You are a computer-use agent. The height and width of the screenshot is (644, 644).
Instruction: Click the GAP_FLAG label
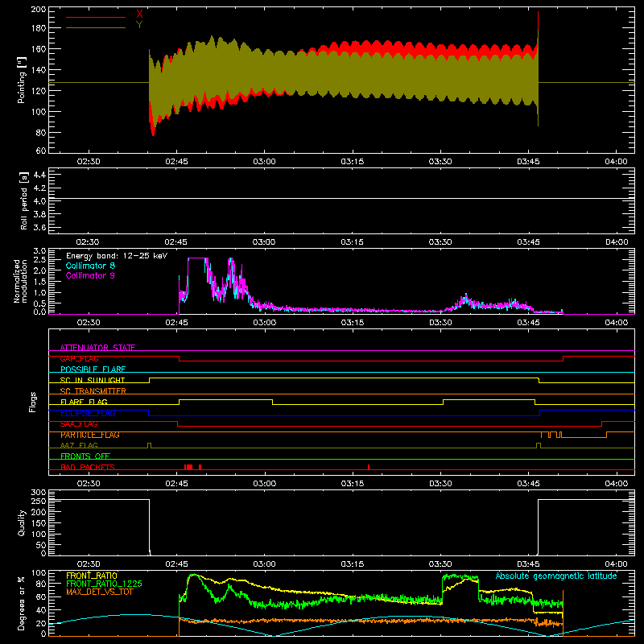click(79, 358)
